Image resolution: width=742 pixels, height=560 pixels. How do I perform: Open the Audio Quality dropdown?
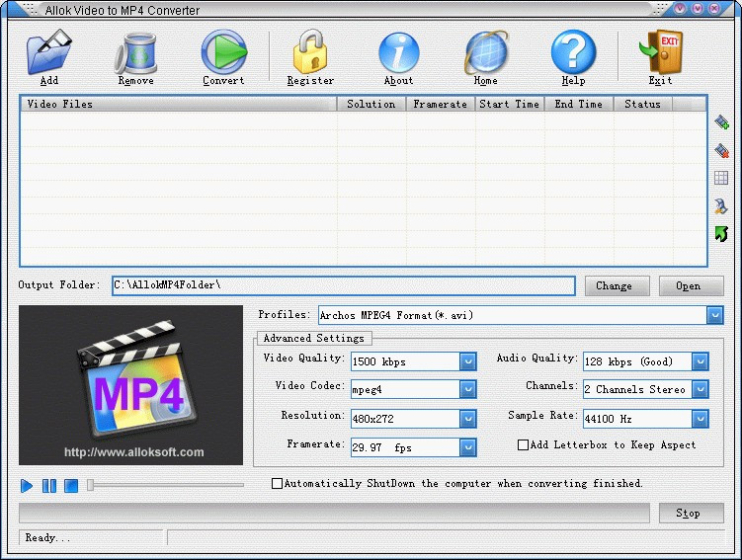[700, 361]
